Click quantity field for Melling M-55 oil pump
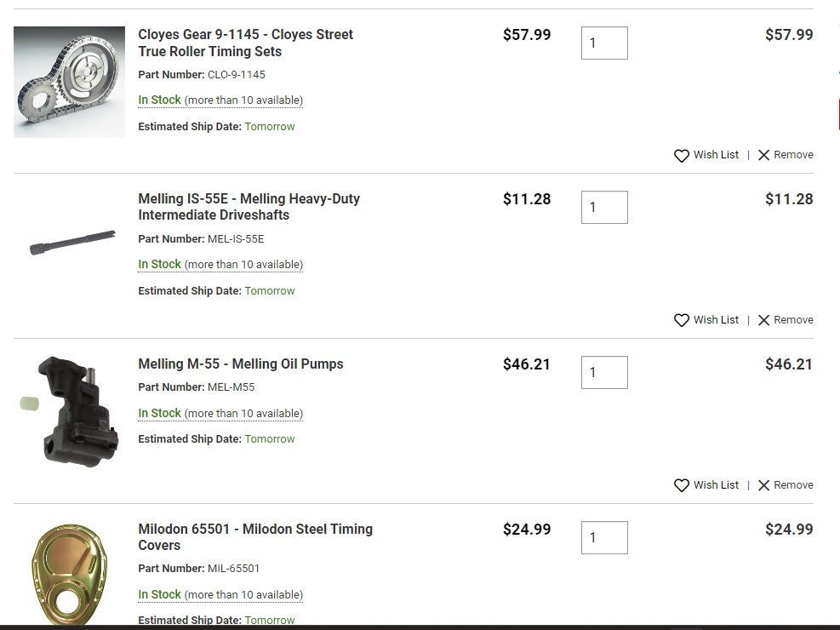840x630 pixels. click(604, 373)
